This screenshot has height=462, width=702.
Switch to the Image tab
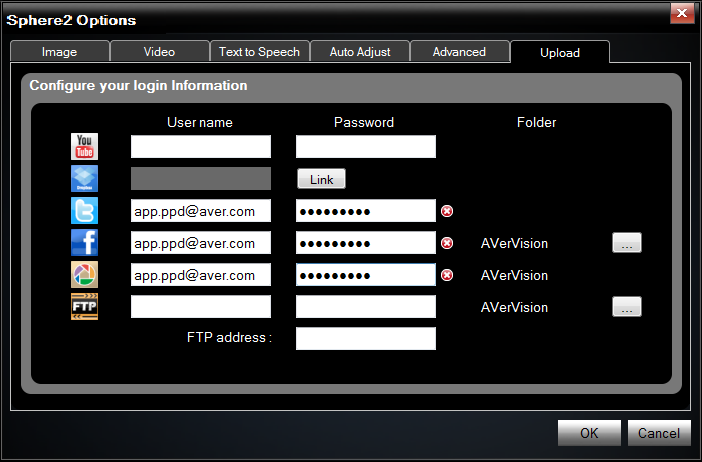pos(60,51)
